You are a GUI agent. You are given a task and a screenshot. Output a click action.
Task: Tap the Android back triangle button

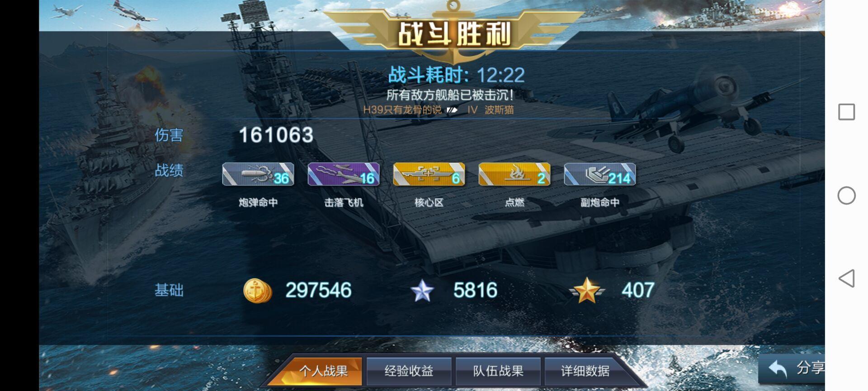pos(847,278)
